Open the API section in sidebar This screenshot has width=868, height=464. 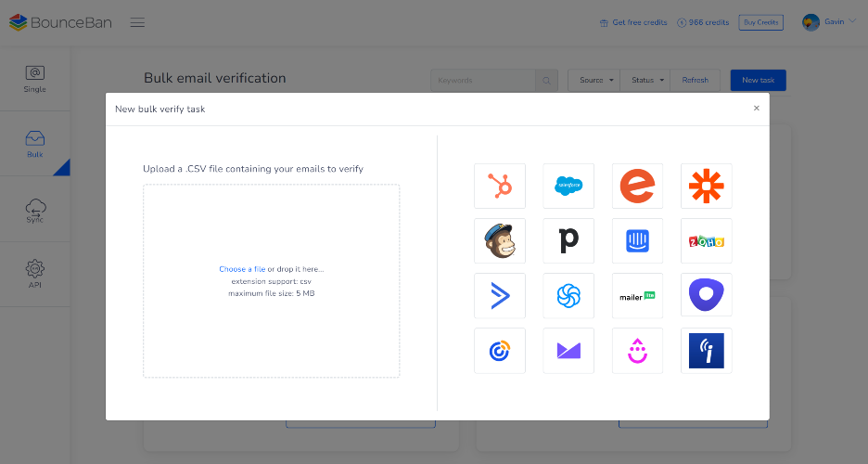tap(35, 275)
